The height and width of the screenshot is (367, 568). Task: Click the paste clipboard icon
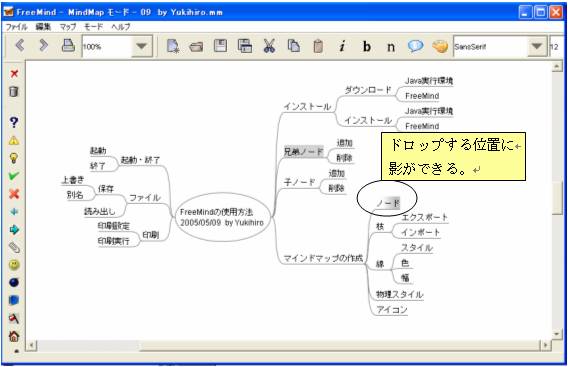pyautogui.click(x=318, y=46)
